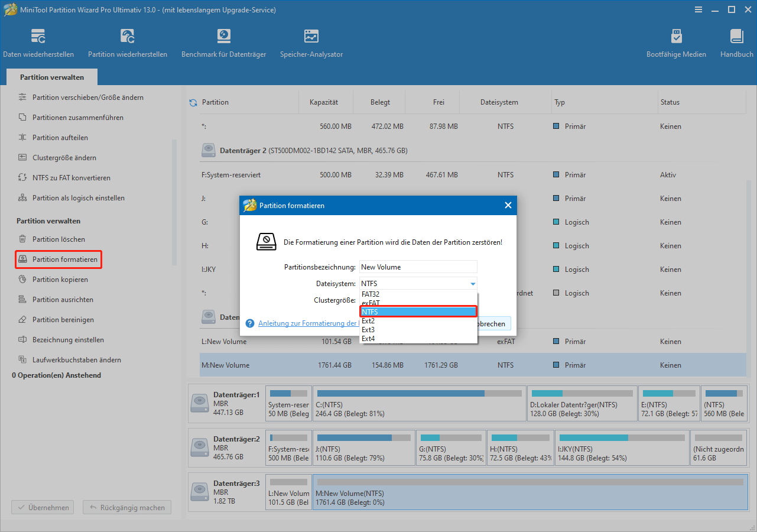757x532 pixels.
Task: Open Daten wiederherstellen tool
Action: click(38, 43)
